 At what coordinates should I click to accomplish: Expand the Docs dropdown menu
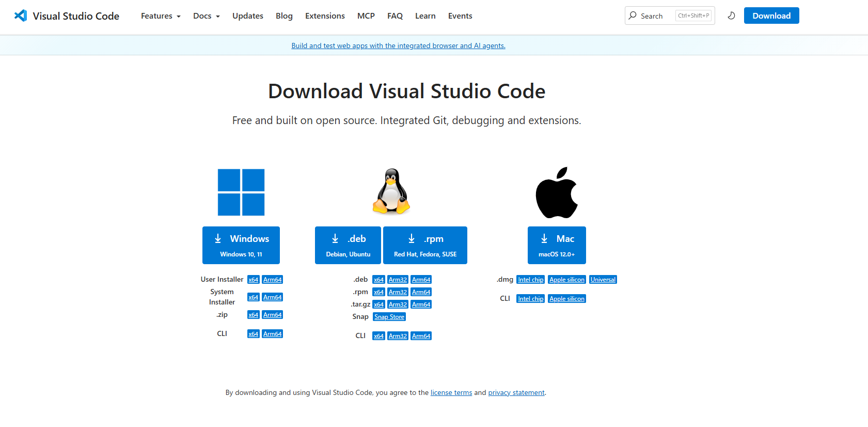coord(206,16)
